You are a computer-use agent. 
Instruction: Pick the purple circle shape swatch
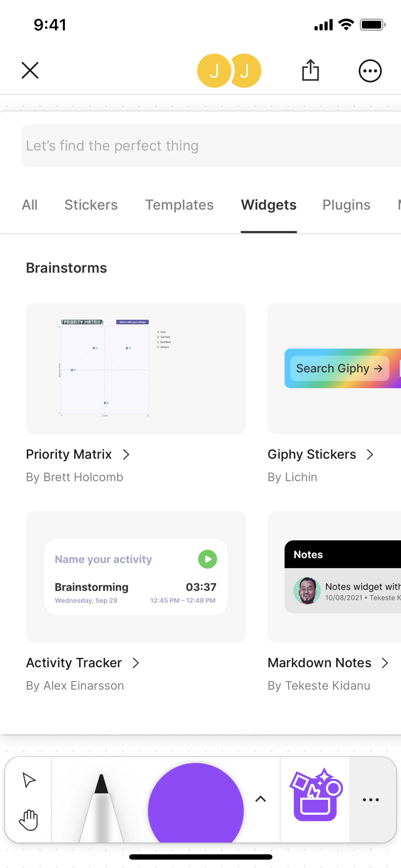pos(196,805)
